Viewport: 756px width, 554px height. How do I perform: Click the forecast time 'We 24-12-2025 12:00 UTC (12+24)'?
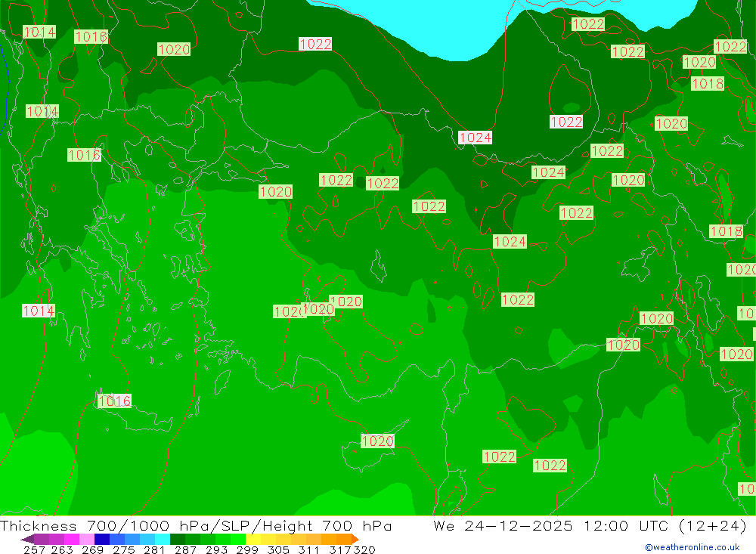point(590,525)
